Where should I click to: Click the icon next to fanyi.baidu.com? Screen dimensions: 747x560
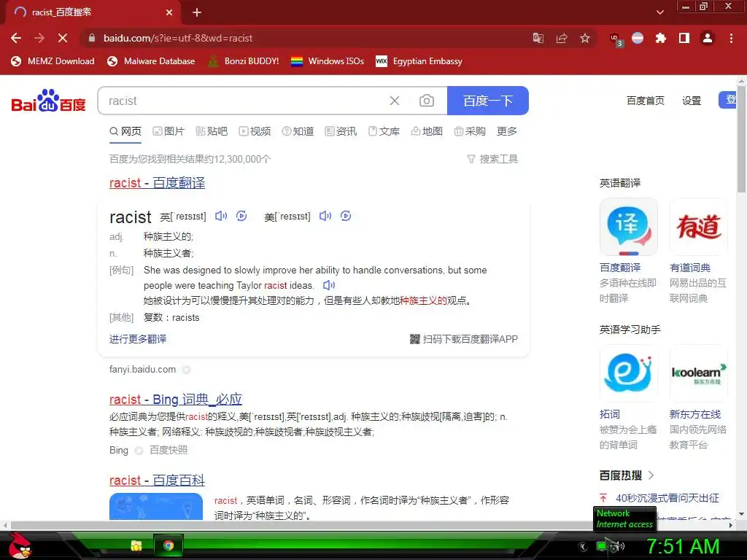[x=187, y=370]
